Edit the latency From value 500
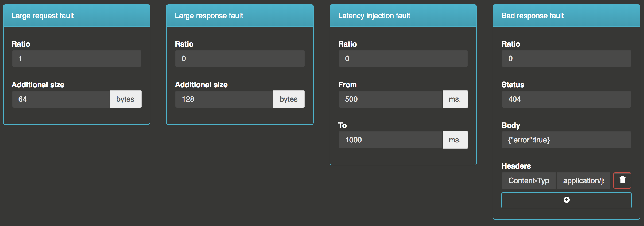This screenshot has width=644, height=226. point(390,99)
